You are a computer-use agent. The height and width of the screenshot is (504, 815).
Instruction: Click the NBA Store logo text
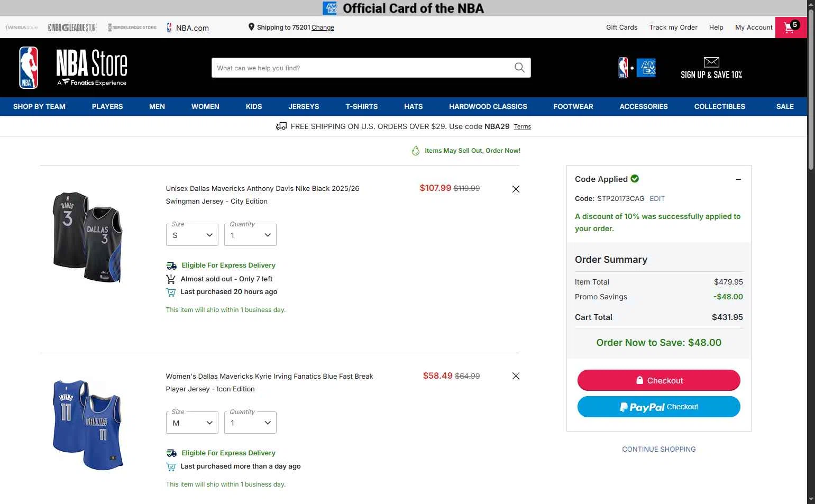(92, 67)
